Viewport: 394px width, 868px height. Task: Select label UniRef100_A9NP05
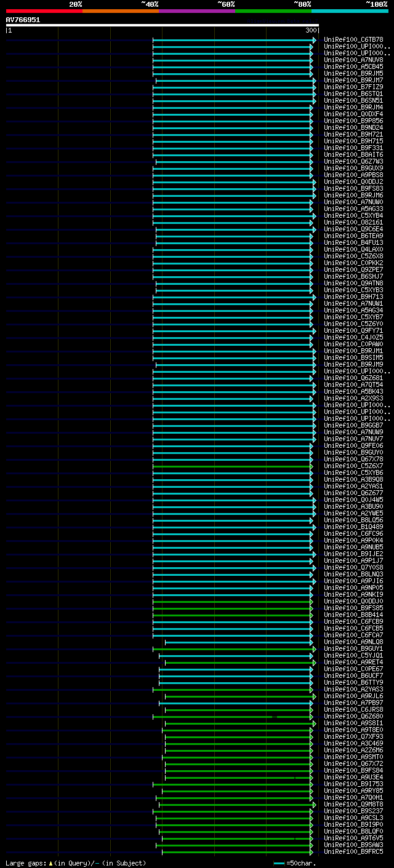click(353, 588)
